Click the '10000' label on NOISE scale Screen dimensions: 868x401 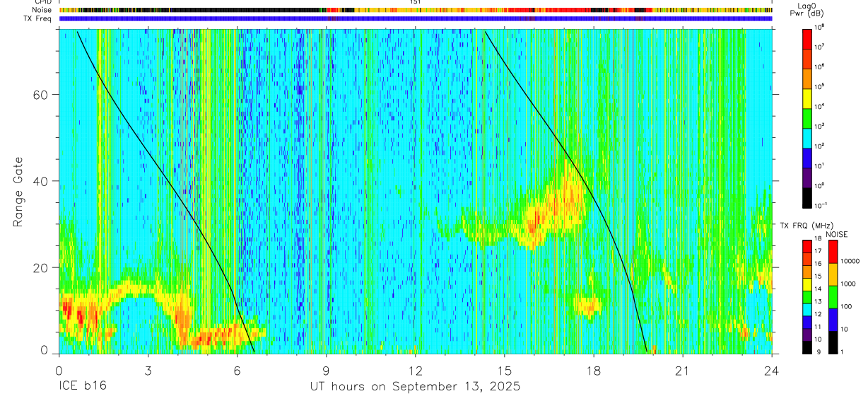click(850, 262)
